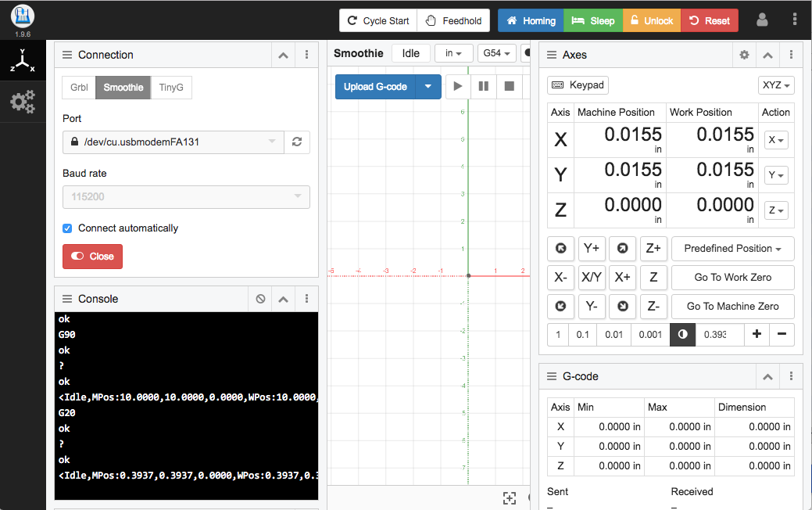Select the Homing function
This screenshot has width=812, height=510.
pyautogui.click(x=530, y=20)
